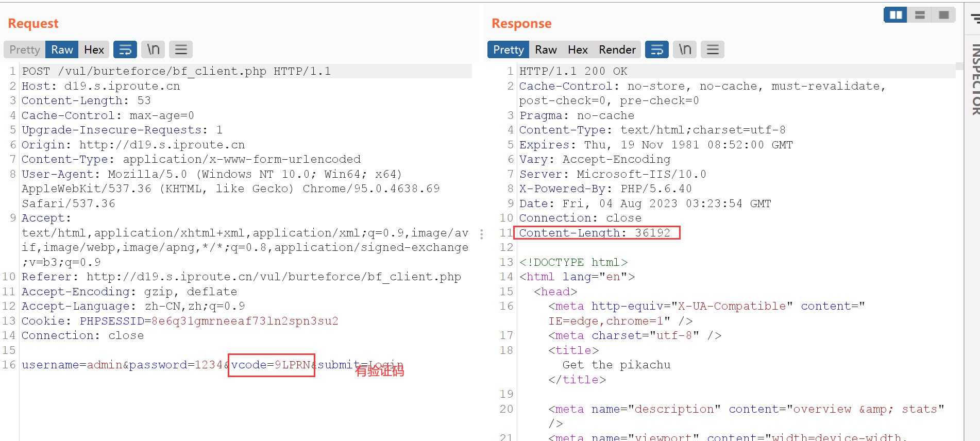The width and height of the screenshot is (980, 441).
Task: Open Response Hex tab
Action: pyautogui.click(x=578, y=49)
